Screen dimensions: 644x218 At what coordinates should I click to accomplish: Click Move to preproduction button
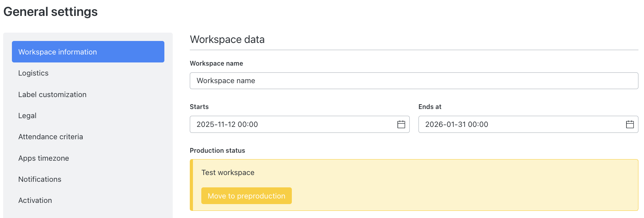tap(247, 196)
